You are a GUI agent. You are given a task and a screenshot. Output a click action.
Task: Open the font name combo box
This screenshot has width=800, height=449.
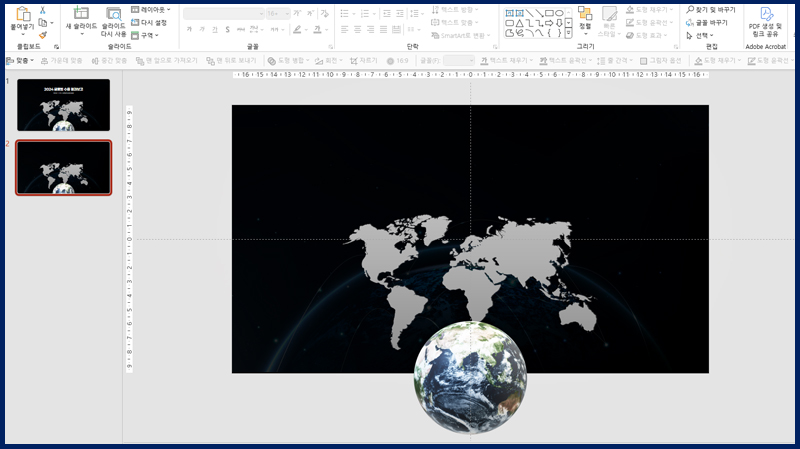click(x=224, y=13)
